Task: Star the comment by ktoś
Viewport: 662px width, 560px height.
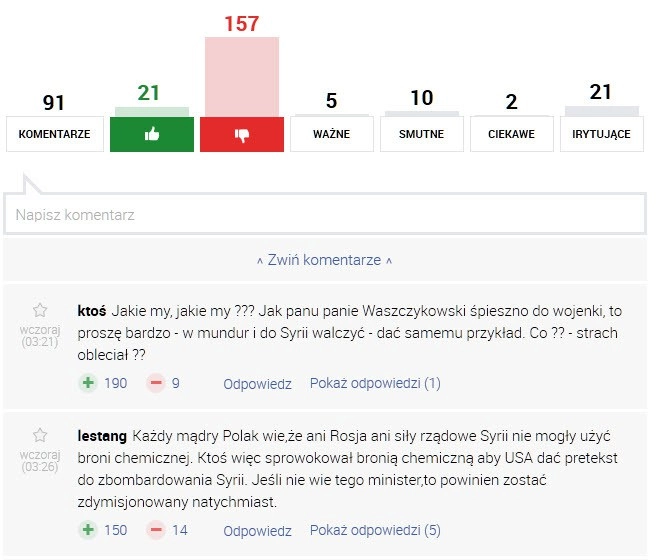Action: tap(40, 310)
